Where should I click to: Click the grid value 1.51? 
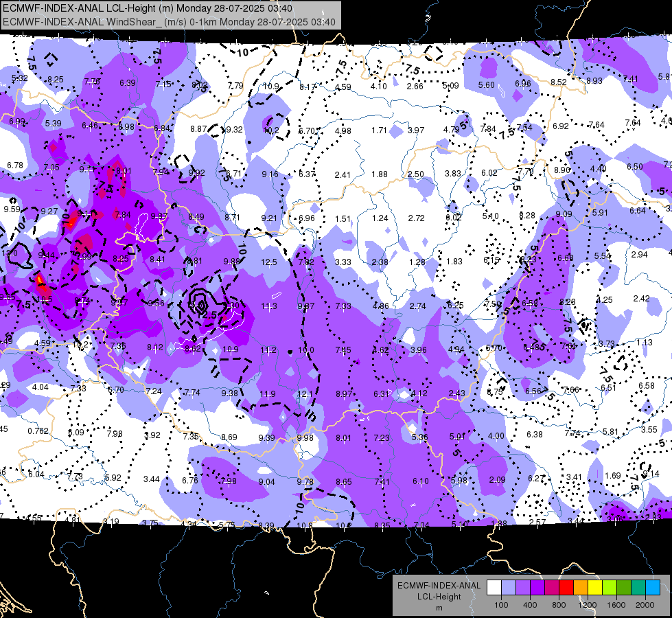(x=343, y=219)
